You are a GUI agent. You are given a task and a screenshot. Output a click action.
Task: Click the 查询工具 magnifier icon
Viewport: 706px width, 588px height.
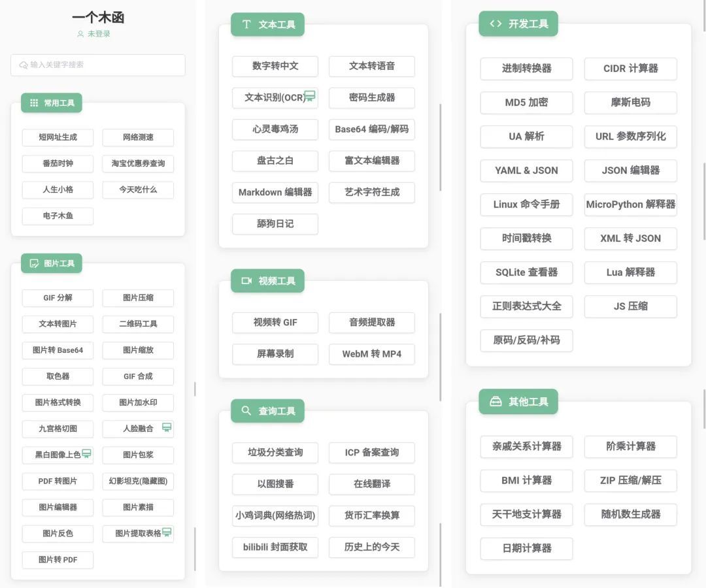[x=246, y=411]
